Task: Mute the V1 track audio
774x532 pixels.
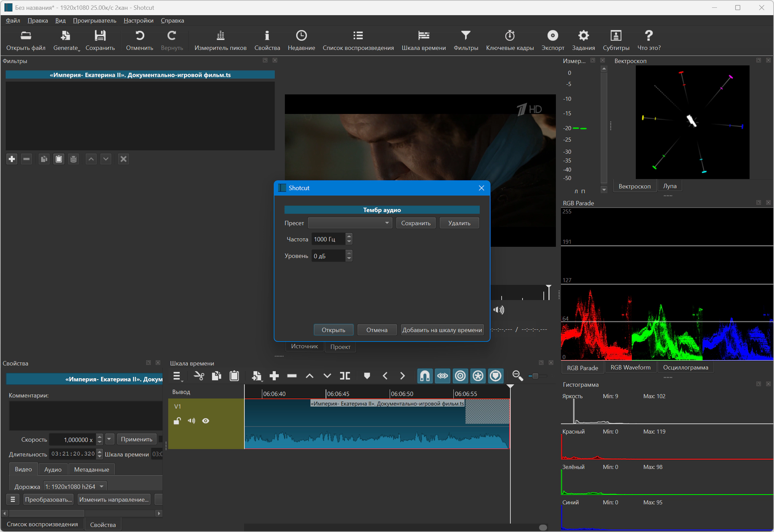Action: click(191, 420)
